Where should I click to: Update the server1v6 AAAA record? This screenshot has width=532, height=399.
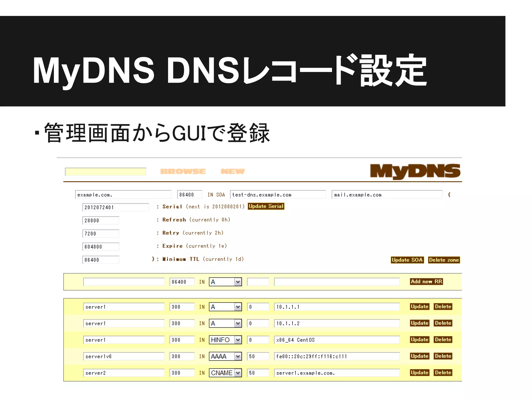click(x=420, y=356)
